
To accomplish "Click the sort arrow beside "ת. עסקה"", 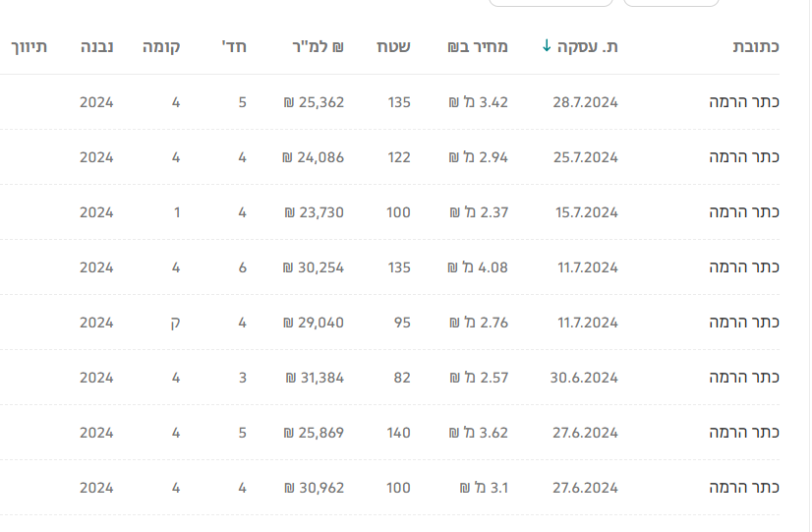I will (x=547, y=46).
